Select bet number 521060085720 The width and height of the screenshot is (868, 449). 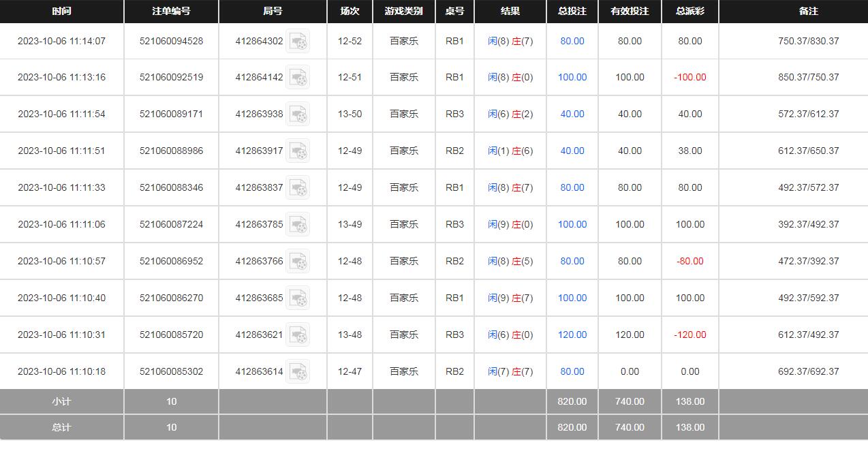pyautogui.click(x=171, y=335)
